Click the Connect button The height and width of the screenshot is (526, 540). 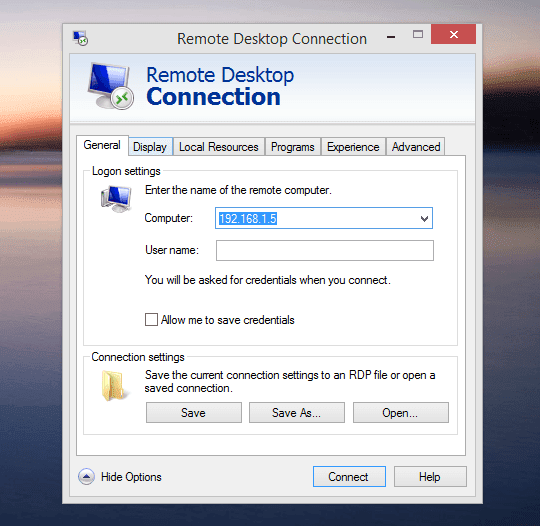tap(349, 477)
